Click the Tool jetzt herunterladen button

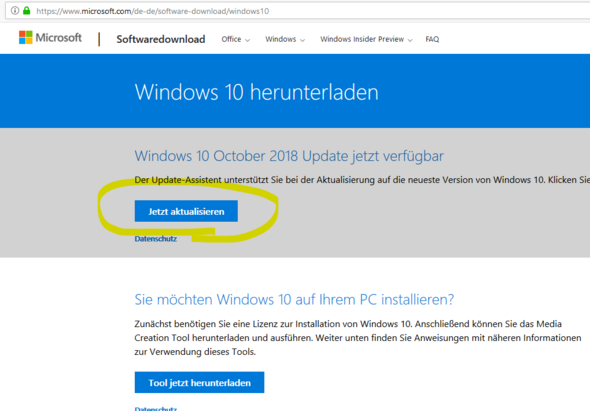coord(199,382)
